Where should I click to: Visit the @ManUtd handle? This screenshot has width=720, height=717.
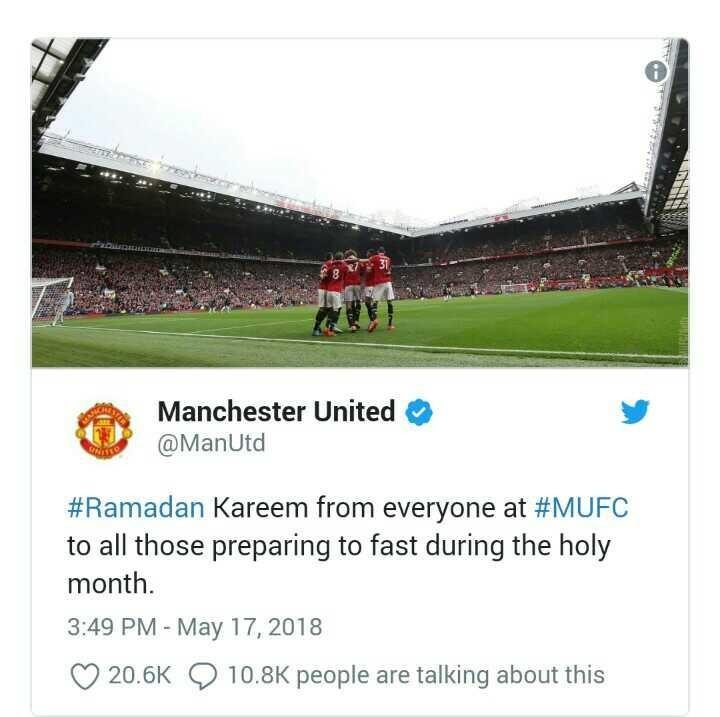click(x=211, y=443)
